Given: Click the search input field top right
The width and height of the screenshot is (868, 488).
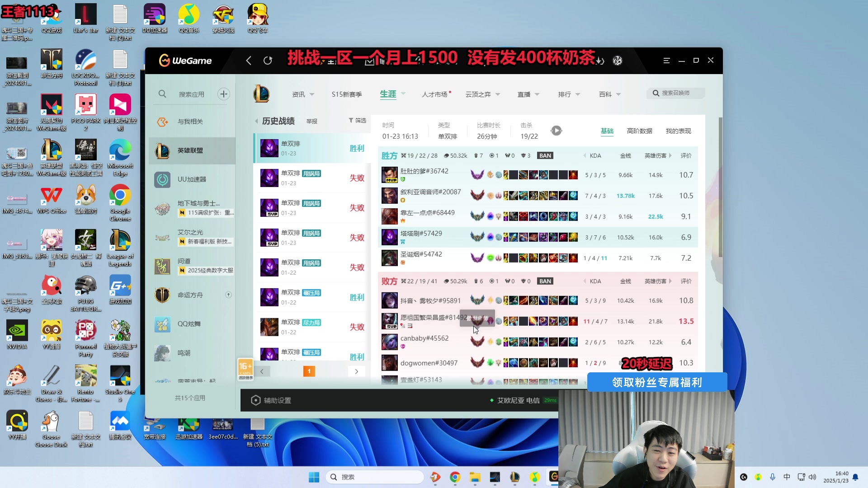Looking at the screenshot, I should pyautogui.click(x=679, y=93).
